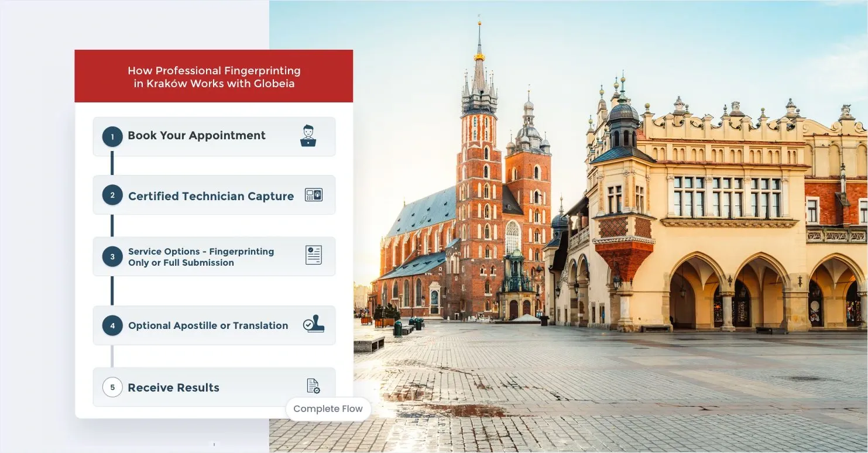
Task: Choose the Optional Apostille or Translation label
Action: [x=208, y=325]
